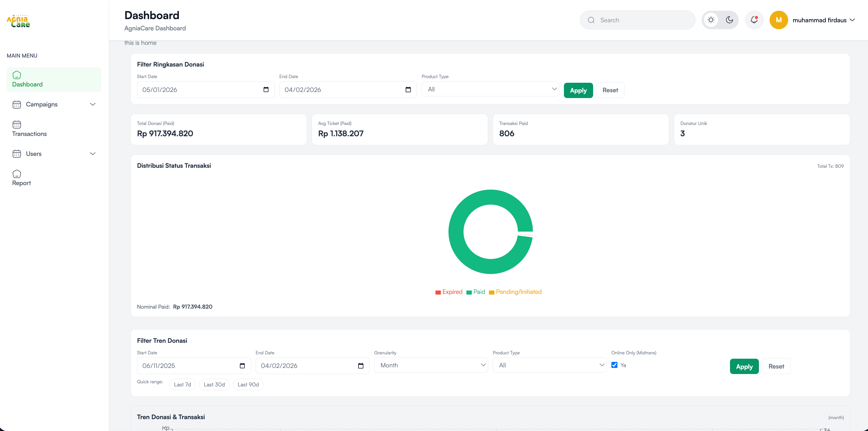
Task: Click Start Date field showing 05/01/2026
Action: [205, 90]
